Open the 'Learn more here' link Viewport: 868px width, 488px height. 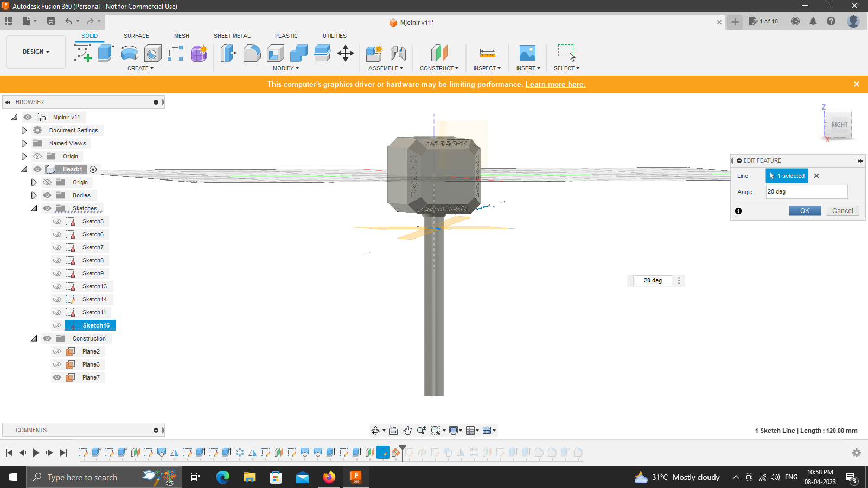[x=556, y=84]
